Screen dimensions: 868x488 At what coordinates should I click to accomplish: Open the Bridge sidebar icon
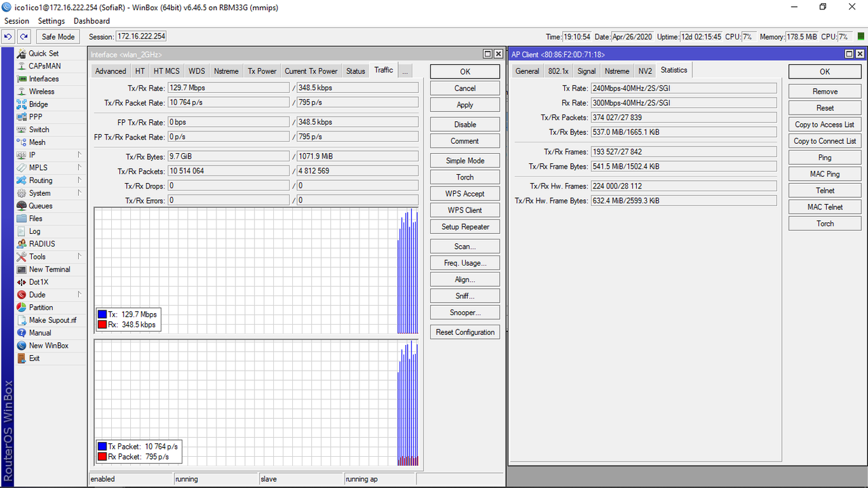[22, 104]
